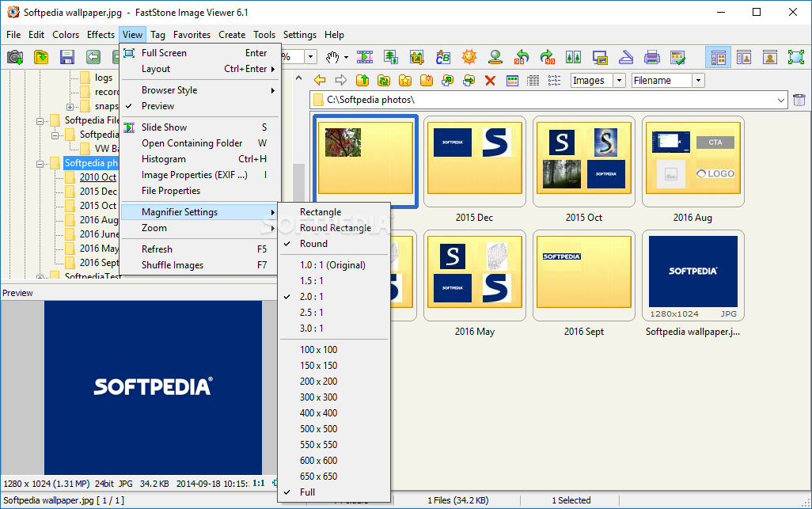Open the hand tool dropdown arrow
This screenshot has height=509, width=812.
pos(346,58)
